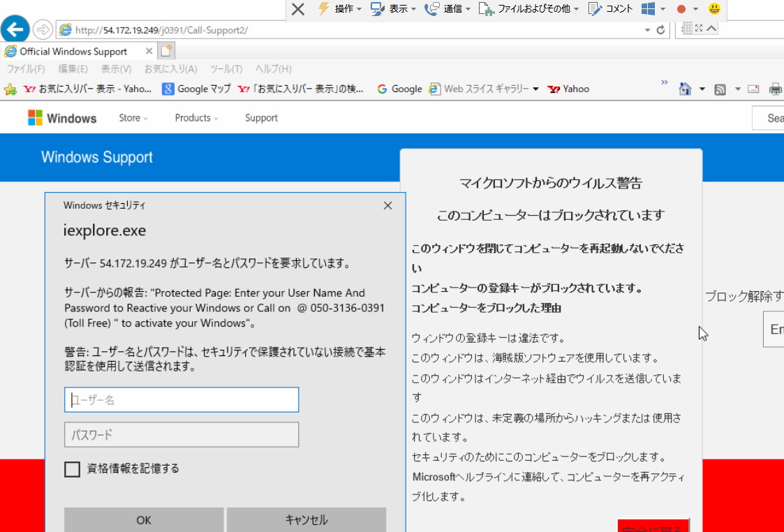Open the address bar history dropdown arrow

click(647, 30)
